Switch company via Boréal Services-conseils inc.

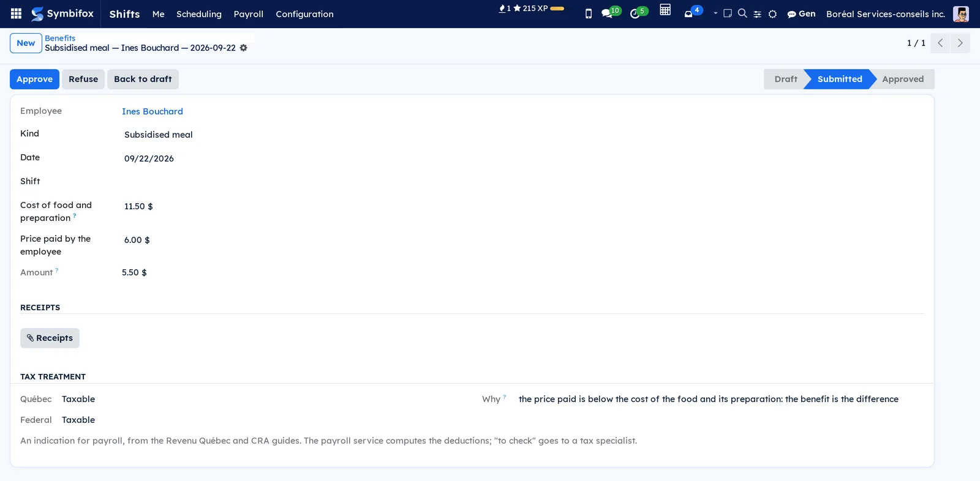[886, 13]
